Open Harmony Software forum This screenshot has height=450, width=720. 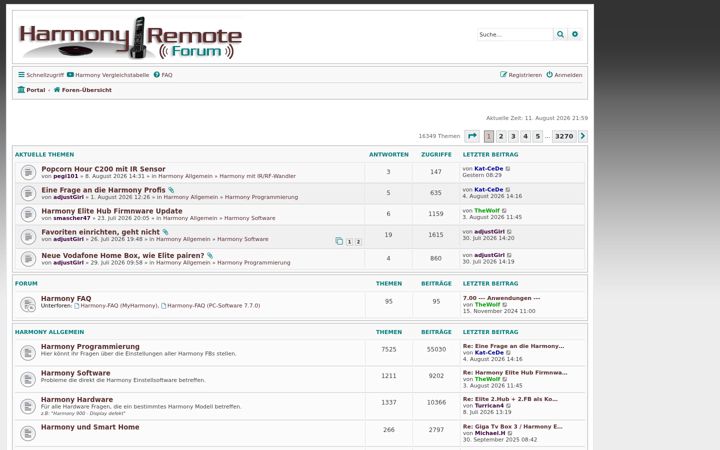(76, 373)
